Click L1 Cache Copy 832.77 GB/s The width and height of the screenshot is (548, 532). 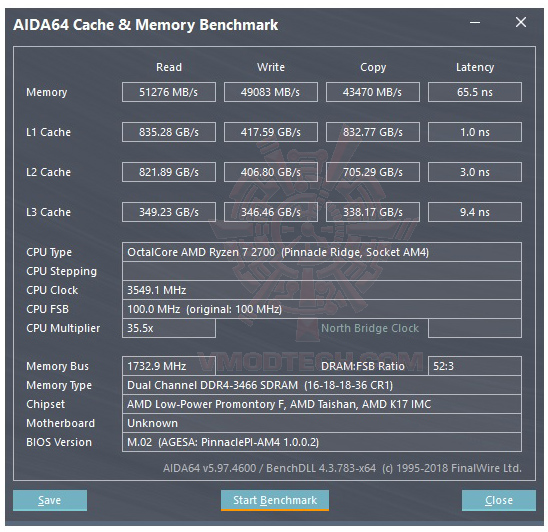[x=373, y=132]
